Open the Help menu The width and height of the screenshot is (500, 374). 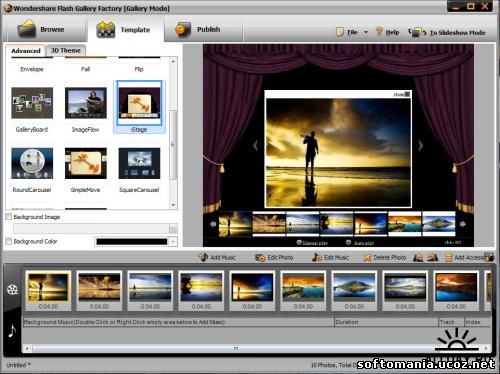pyautogui.click(x=392, y=32)
